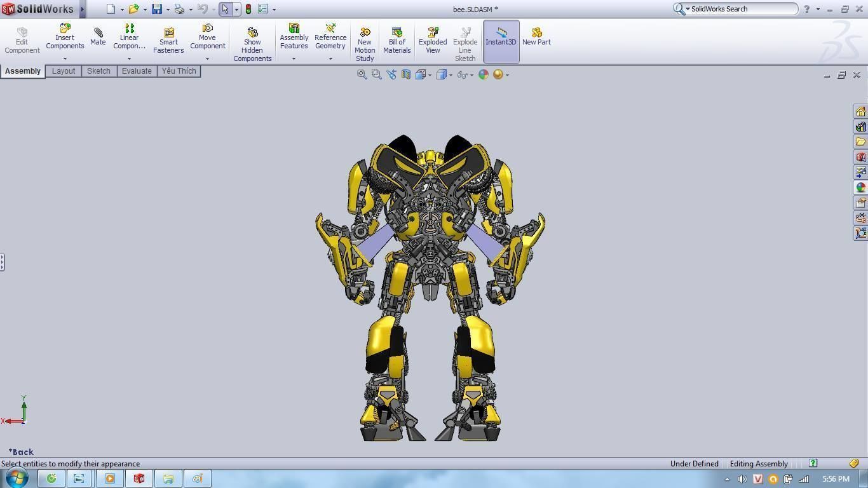The width and height of the screenshot is (868, 488).
Task: Click Zoom to Fit magnifier icon
Action: [362, 74]
